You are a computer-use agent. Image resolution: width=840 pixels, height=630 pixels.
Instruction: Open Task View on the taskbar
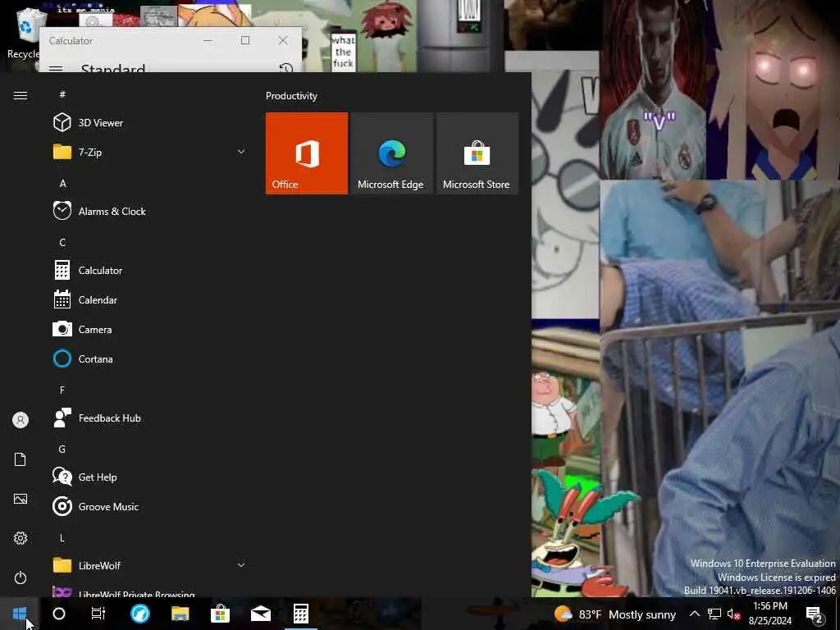tap(98, 614)
